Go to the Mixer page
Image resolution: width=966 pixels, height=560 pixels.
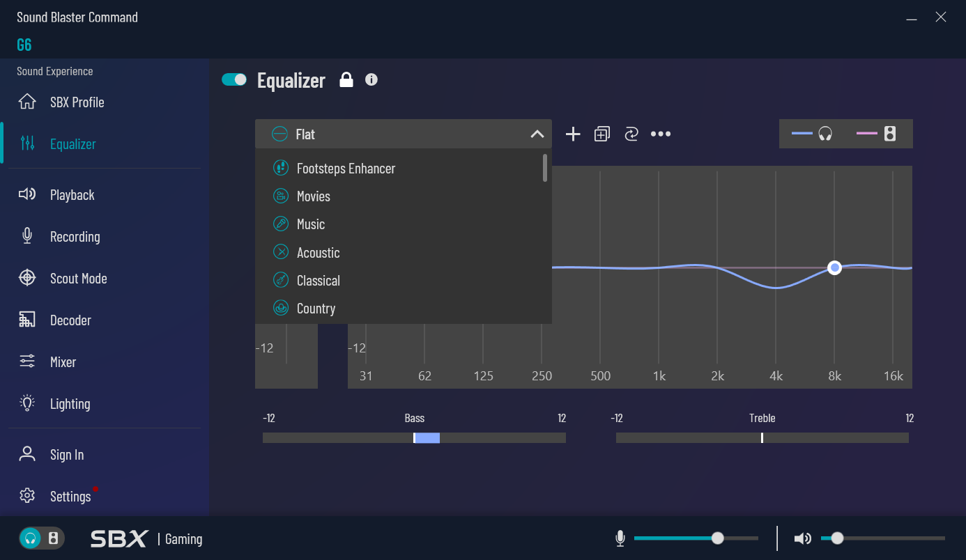click(x=63, y=362)
